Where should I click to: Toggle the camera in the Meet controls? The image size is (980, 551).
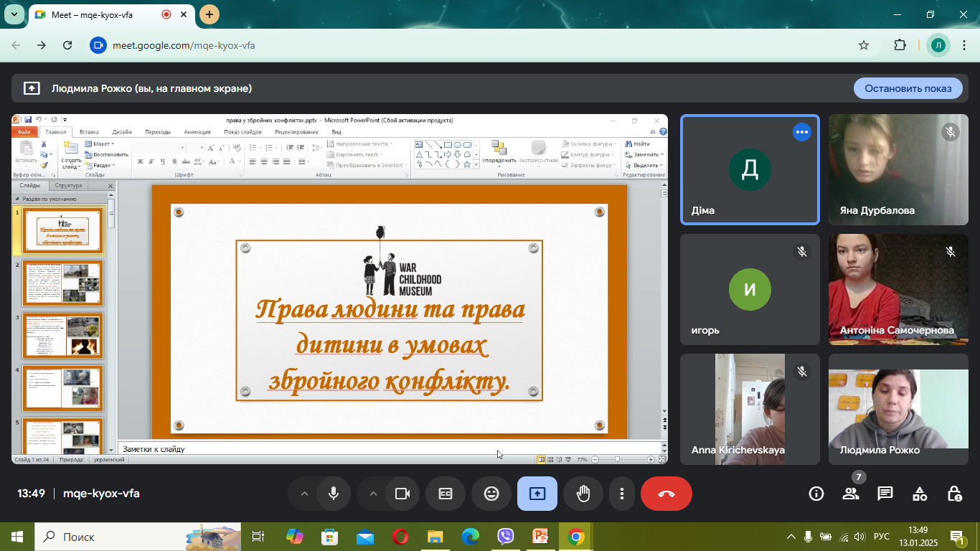click(402, 494)
